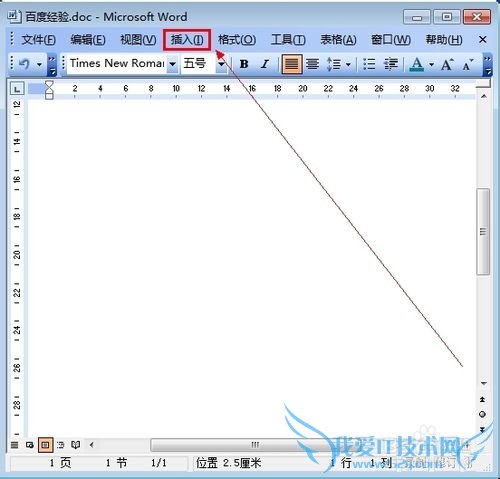The width and height of the screenshot is (500, 479).
Task: Switch to Web Layout view icon
Action: coord(29,445)
